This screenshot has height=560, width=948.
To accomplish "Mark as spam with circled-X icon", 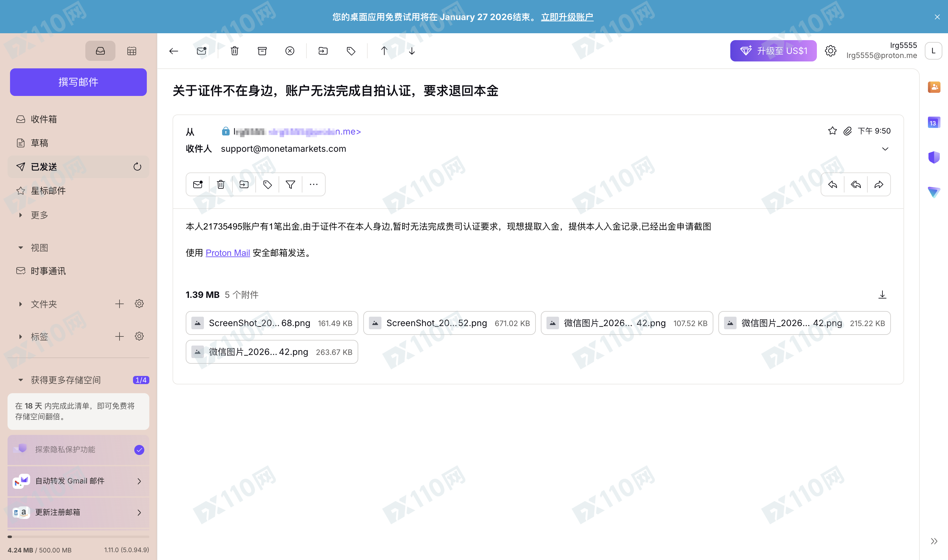I will coord(290,51).
